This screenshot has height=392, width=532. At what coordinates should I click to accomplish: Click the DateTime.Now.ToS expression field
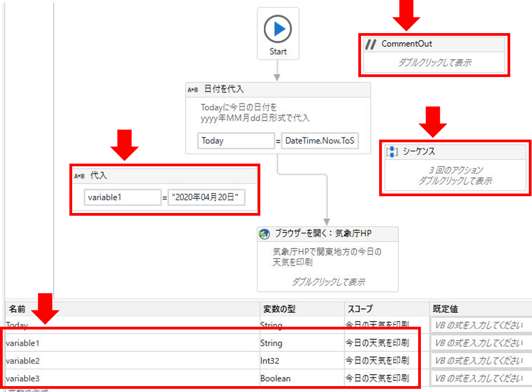coord(320,140)
